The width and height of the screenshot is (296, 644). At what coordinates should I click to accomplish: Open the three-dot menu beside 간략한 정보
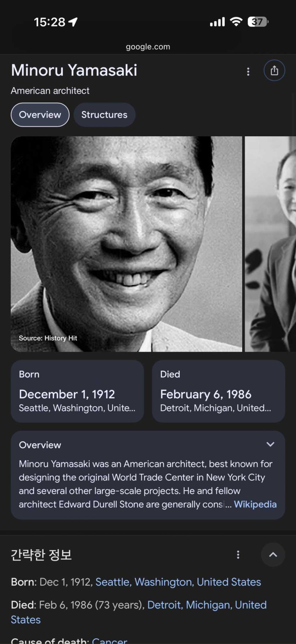pyautogui.click(x=238, y=555)
